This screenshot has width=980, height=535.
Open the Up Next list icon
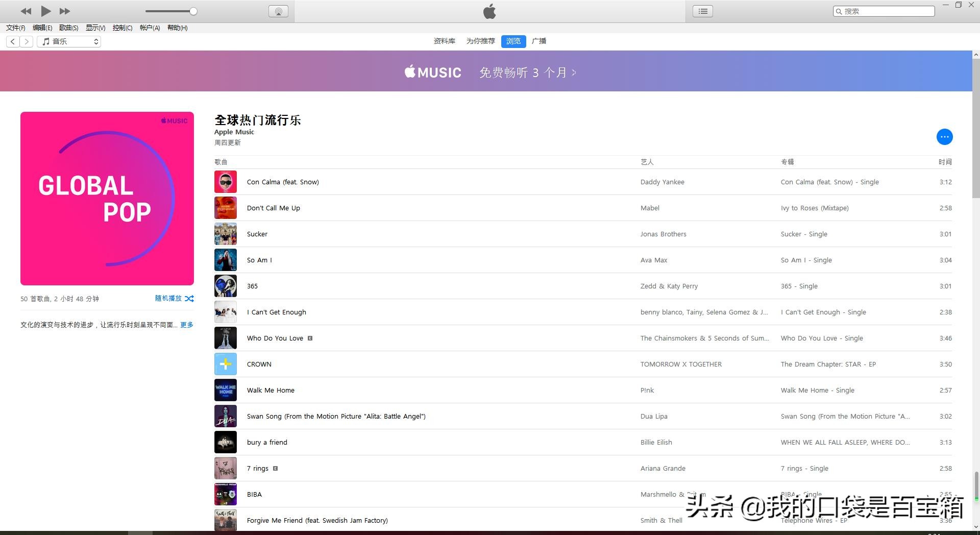point(702,11)
